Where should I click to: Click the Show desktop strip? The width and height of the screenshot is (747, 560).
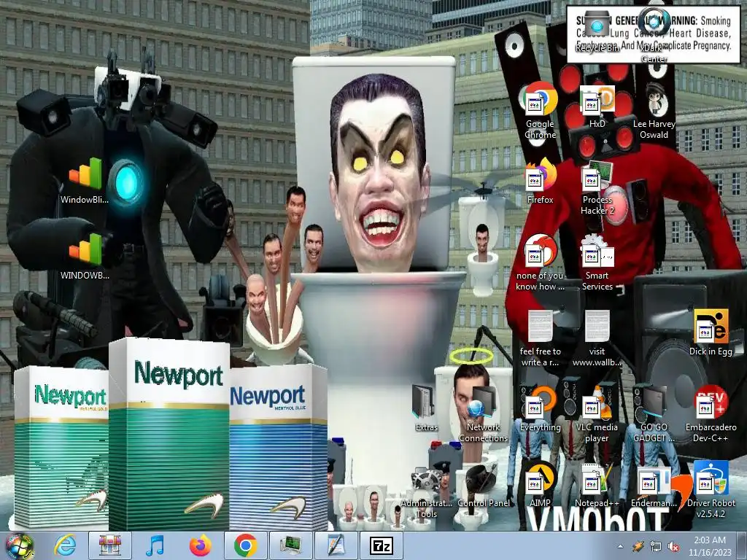743,545
